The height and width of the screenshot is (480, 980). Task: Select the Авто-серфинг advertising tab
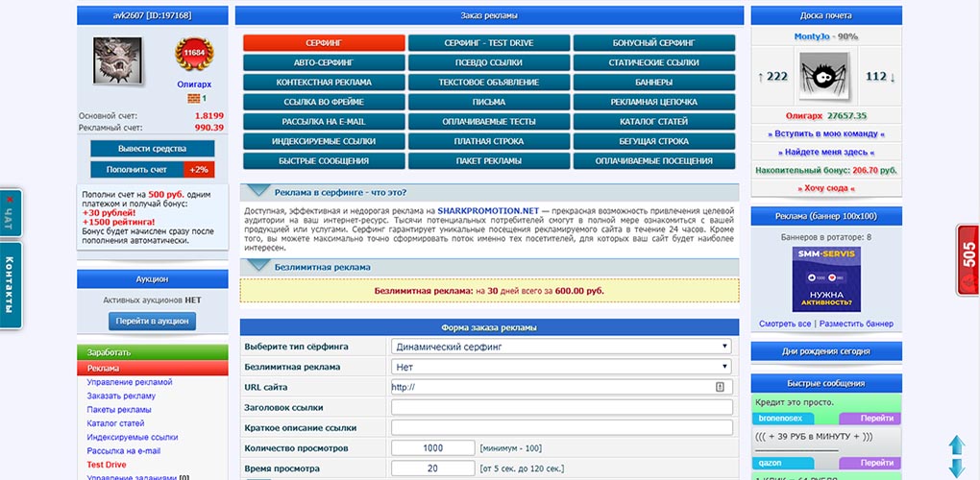(324, 63)
